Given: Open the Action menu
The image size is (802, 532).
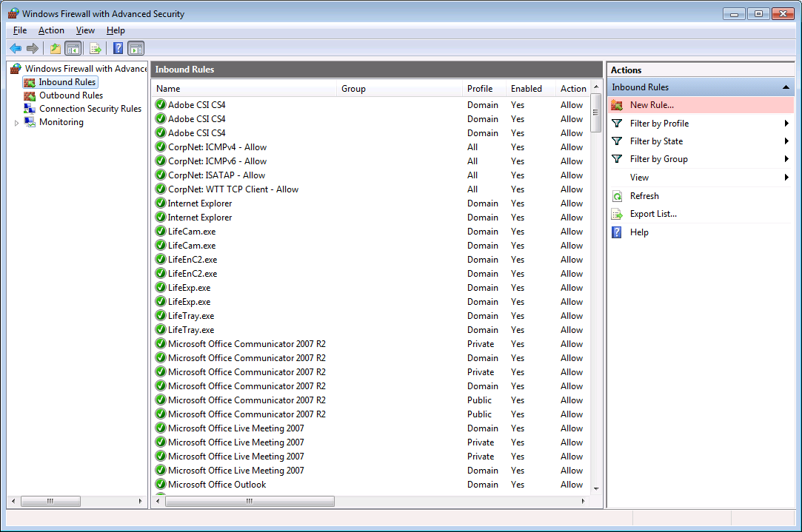Looking at the screenshot, I should pyautogui.click(x=50, y=30).
